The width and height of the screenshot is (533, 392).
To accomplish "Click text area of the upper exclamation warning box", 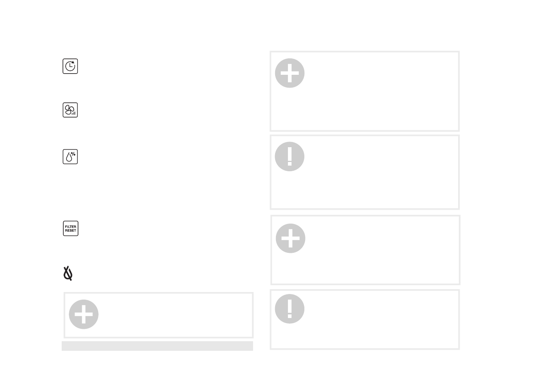I will 380,172.
